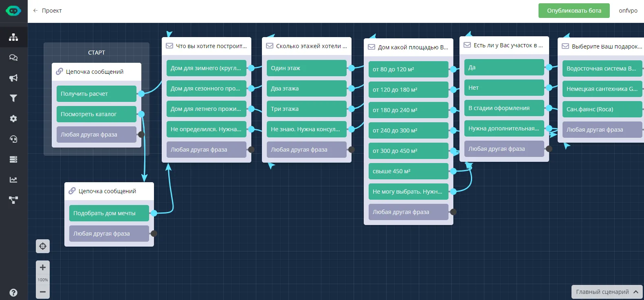
Task: Open the analytics chart sidebar icon
Action: pyautogui.click(x=13, y=180)
